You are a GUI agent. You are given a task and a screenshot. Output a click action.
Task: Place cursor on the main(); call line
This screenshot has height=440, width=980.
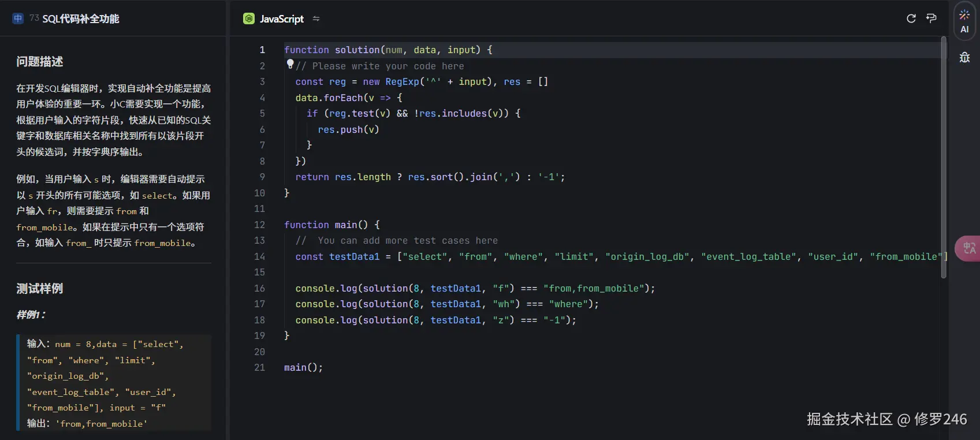point(304,367)
